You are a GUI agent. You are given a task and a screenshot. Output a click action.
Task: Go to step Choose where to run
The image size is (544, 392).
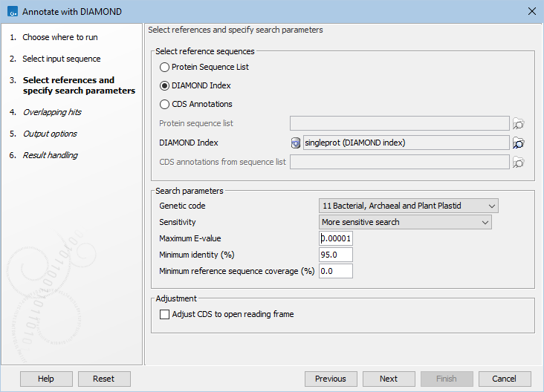(59, 37)
